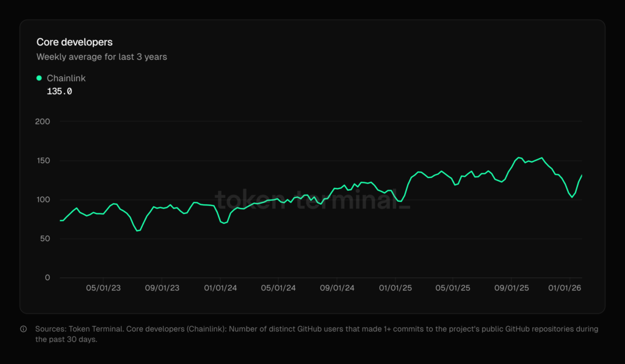Select the 01/01/25 x-axis date

tap(396, 288)
